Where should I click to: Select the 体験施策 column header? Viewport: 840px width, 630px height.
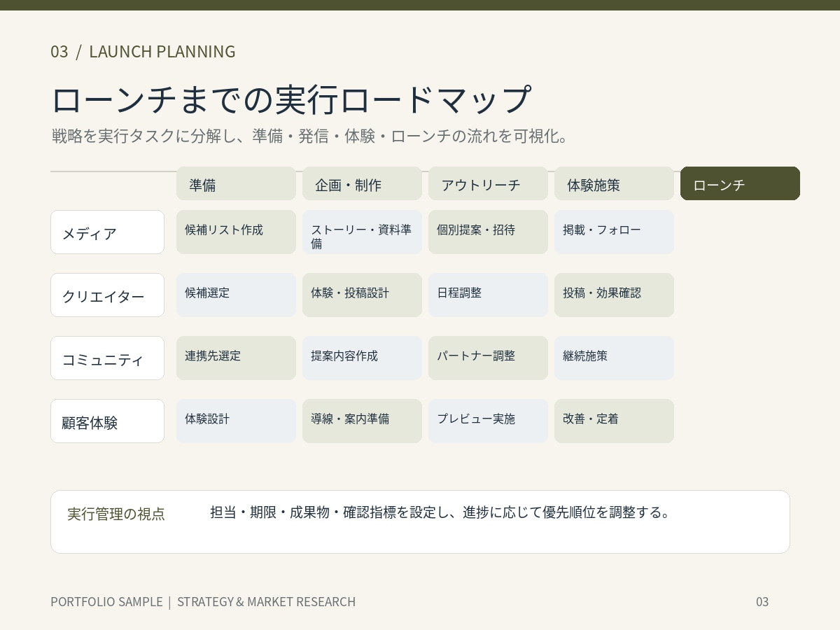pyautogui.click(x=614, y=183)
